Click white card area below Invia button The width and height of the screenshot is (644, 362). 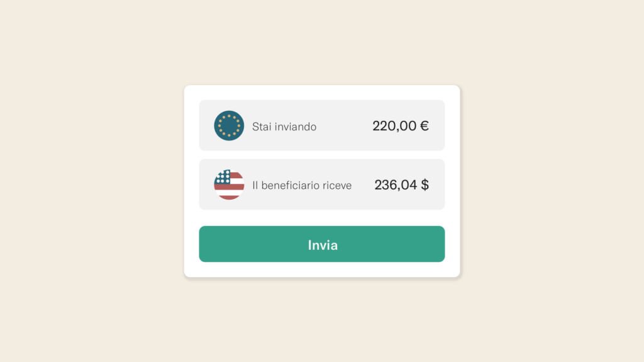click(322, 269)
